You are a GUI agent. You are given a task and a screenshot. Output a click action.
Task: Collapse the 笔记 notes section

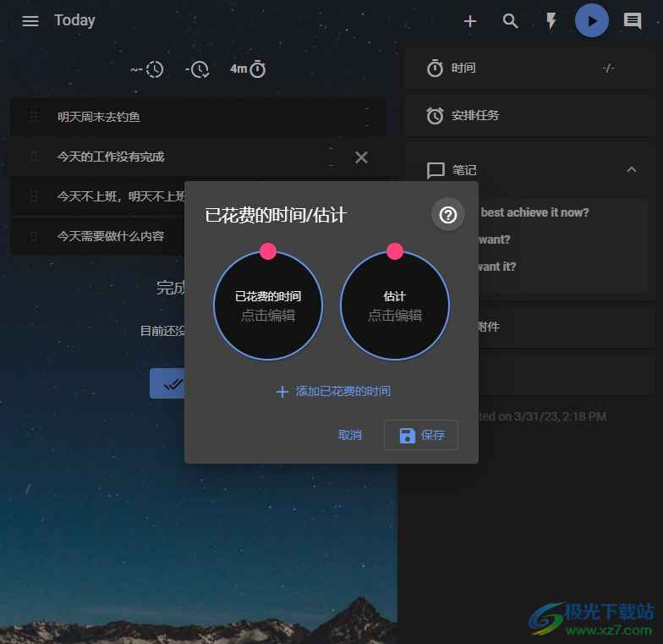(x=631, y=170)
